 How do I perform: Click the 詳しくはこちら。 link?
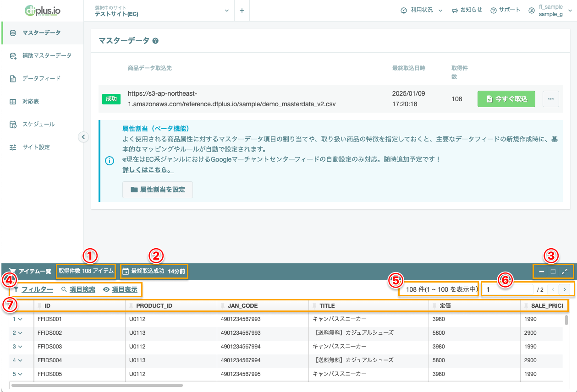tap(148, 170)
